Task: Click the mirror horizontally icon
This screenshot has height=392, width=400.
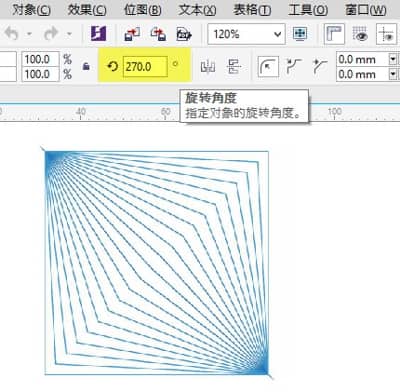Action: (208, 67)
